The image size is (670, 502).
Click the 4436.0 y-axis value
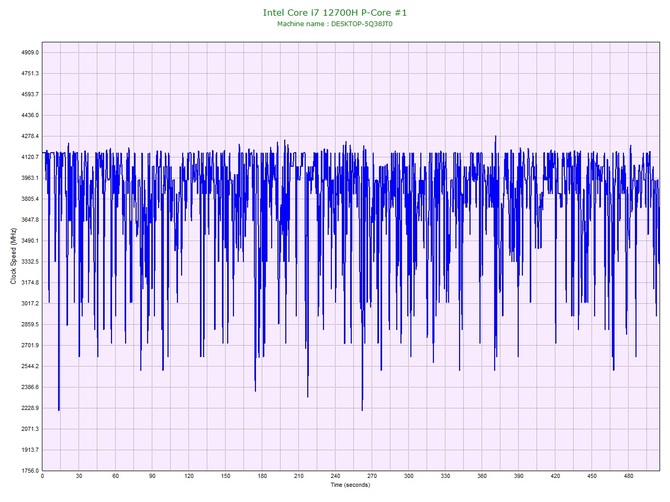point(30,115)
